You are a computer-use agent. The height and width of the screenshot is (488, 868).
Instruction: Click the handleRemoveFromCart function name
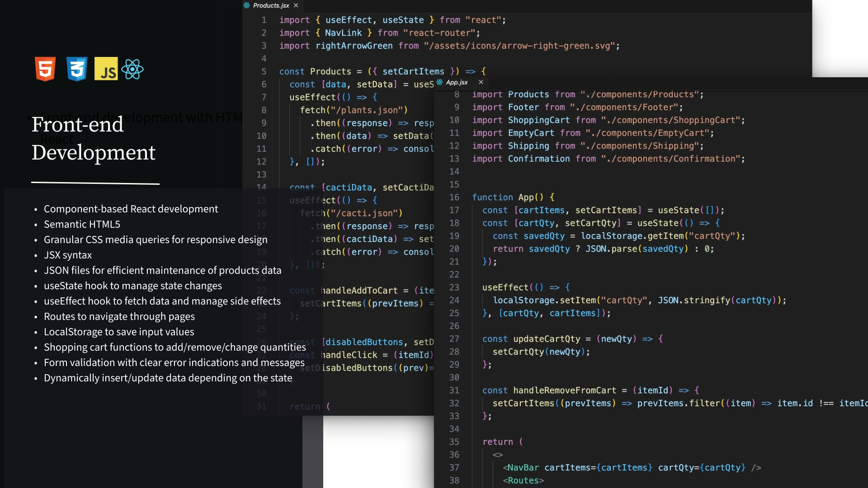pos(564,390)
